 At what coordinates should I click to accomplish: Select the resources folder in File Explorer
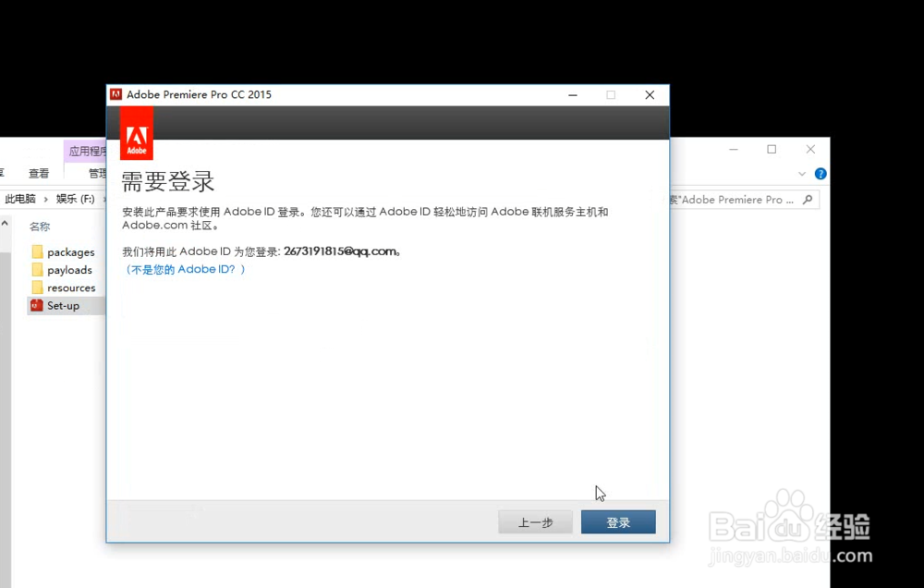click(64, 288)
